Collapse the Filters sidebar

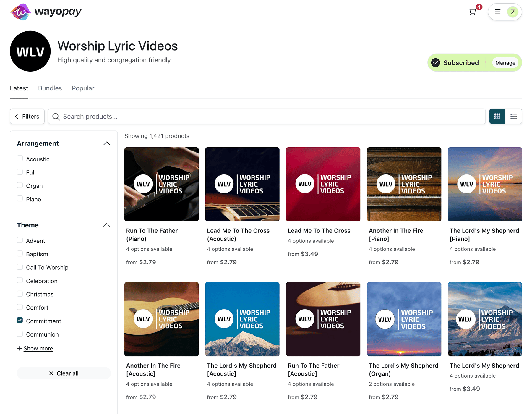click(x=27, y=116)
